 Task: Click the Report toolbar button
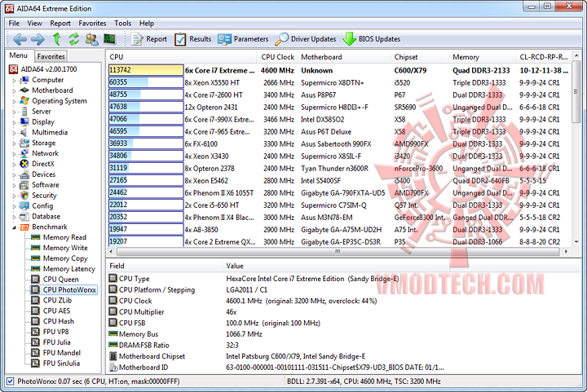pos(148,39)
